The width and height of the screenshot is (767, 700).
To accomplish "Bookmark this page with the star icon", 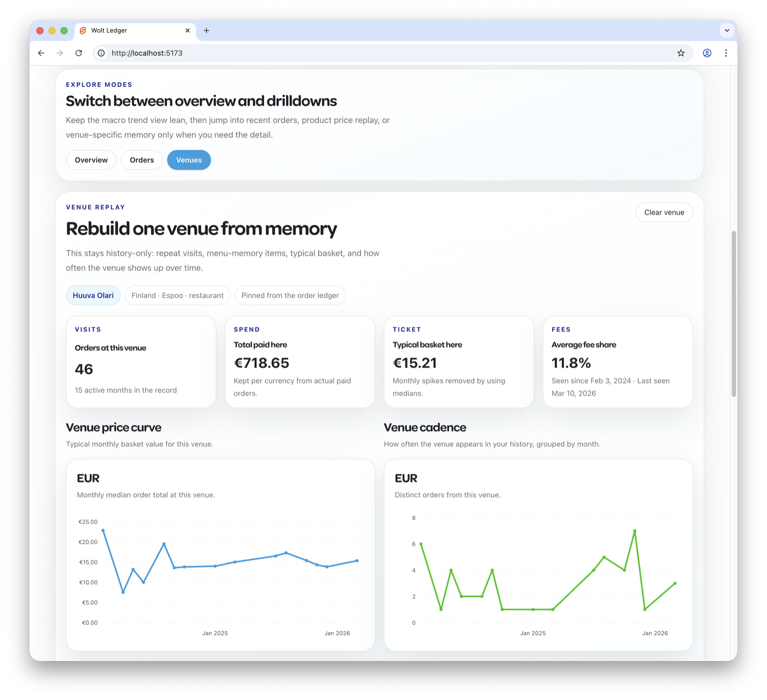I will 681,53.
